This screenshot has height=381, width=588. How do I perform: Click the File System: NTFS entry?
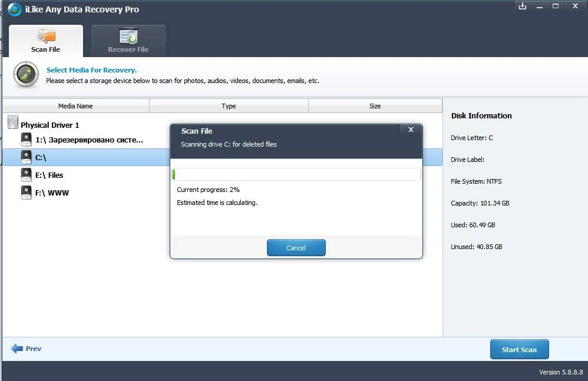click(476, 181)
